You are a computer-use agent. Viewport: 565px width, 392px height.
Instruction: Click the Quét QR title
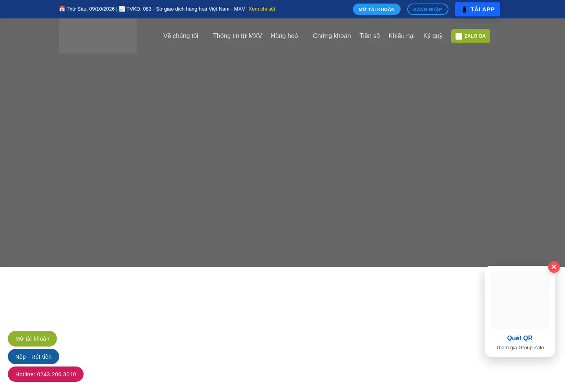click(520, 338)
